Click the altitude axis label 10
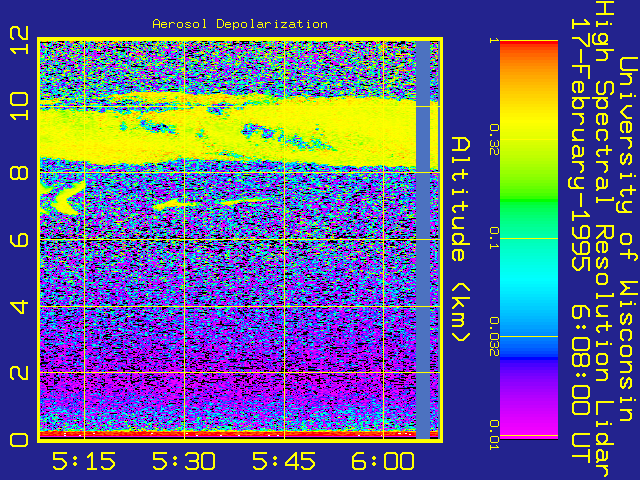The width and height of the screenshot is (640, 480). (20, 106)
